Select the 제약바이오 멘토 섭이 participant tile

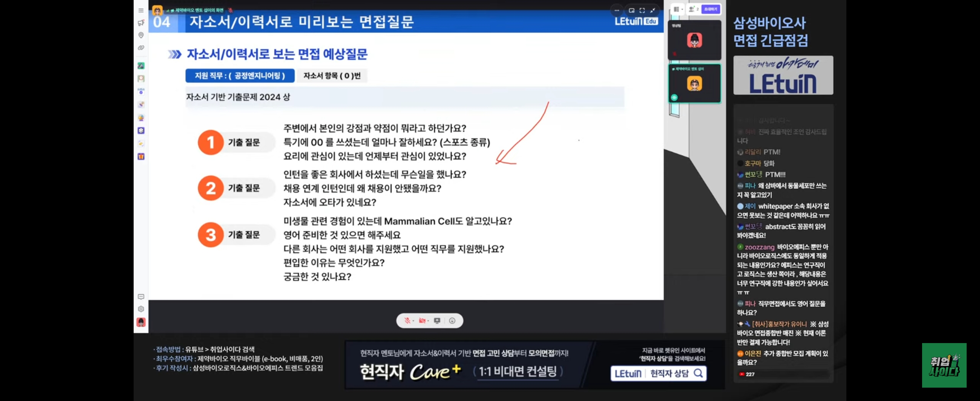point(694,84)
